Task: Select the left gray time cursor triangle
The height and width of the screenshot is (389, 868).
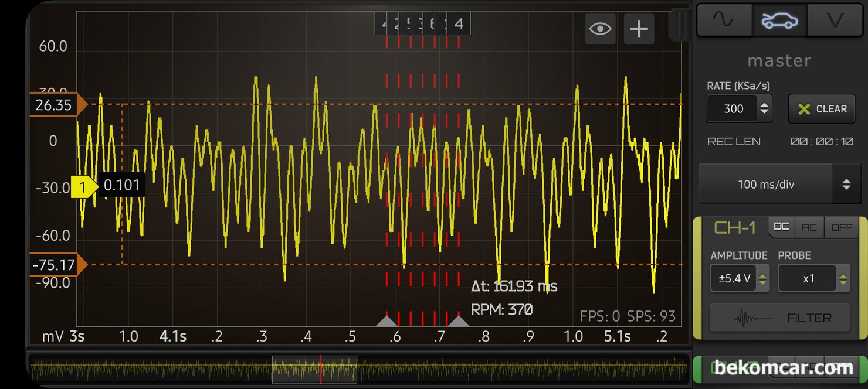Action: click(x=386, y=320)
